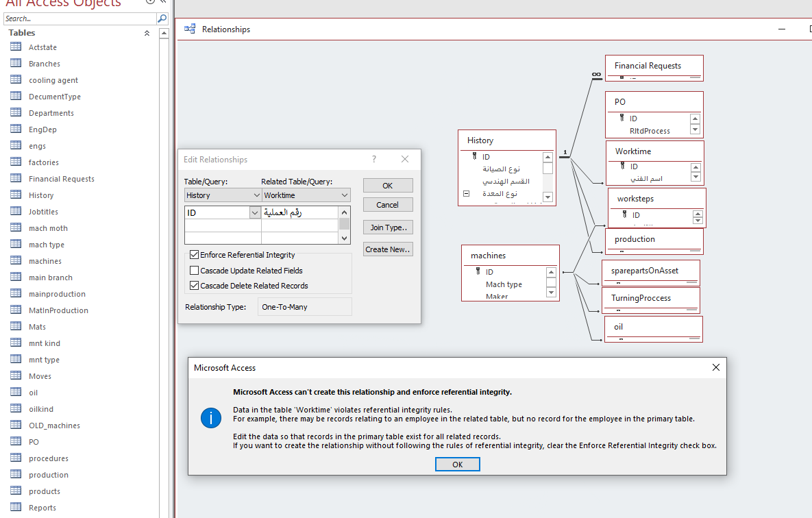The width and height of the screenshot is (812, 518).
Task: Select Mach type field in machines table
Action: click(x=504, y=284)
